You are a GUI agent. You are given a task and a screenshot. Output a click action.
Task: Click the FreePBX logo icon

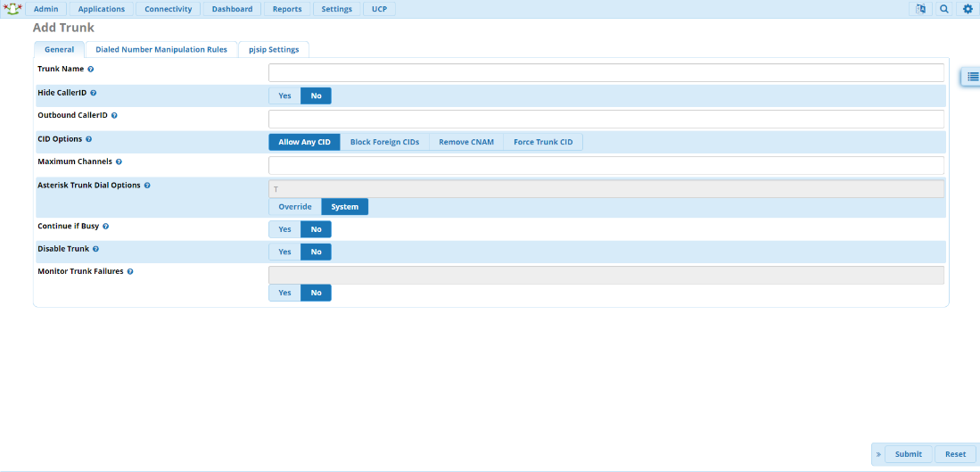(x=12, y=9)
